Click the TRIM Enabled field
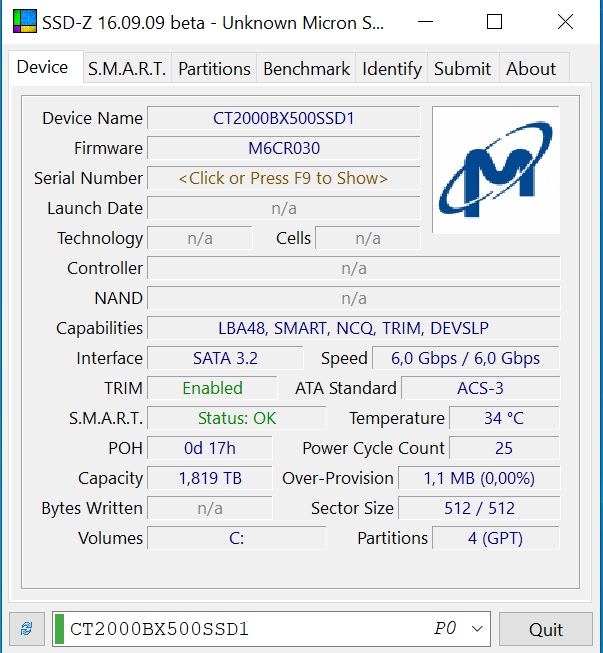 (212, 388)
